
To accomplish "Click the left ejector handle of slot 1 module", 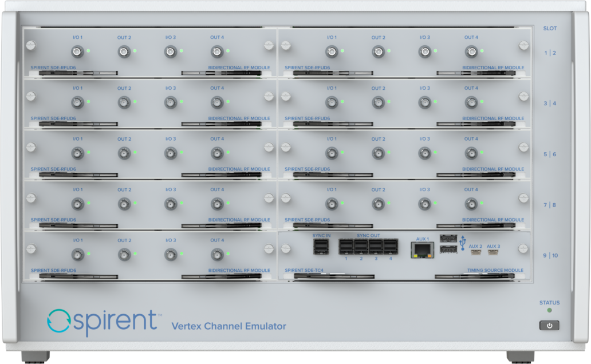I will point(78,73).
